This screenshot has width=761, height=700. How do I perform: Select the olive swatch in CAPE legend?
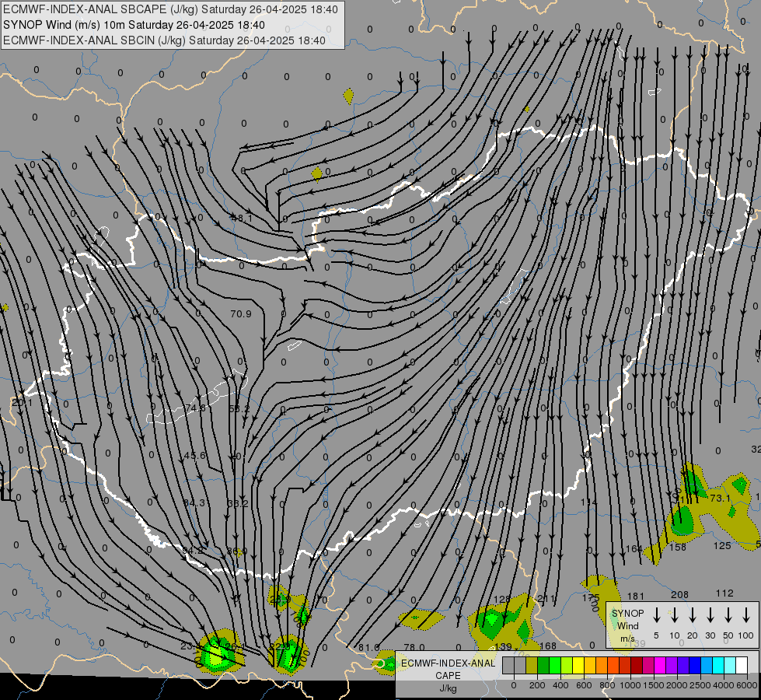click(532, 665)
